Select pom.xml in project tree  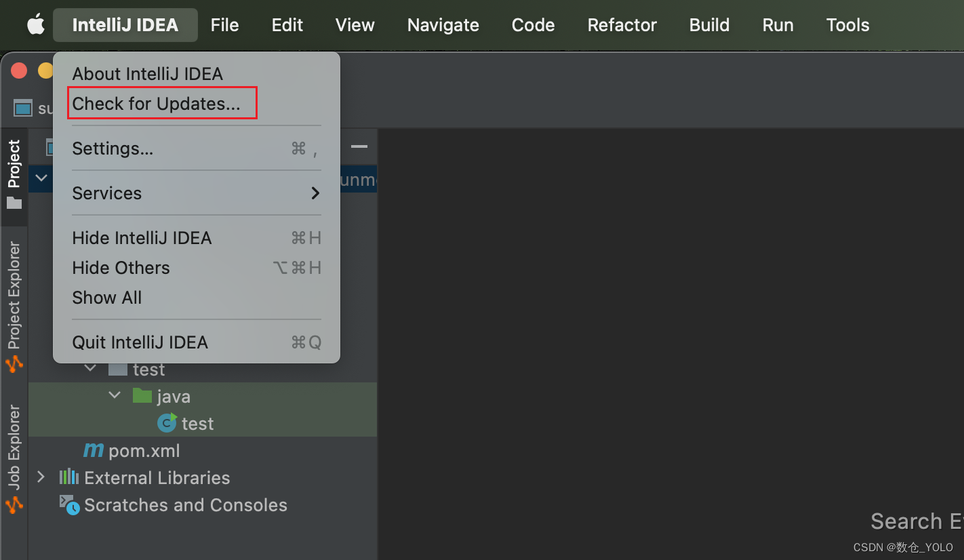coord(144,451)
